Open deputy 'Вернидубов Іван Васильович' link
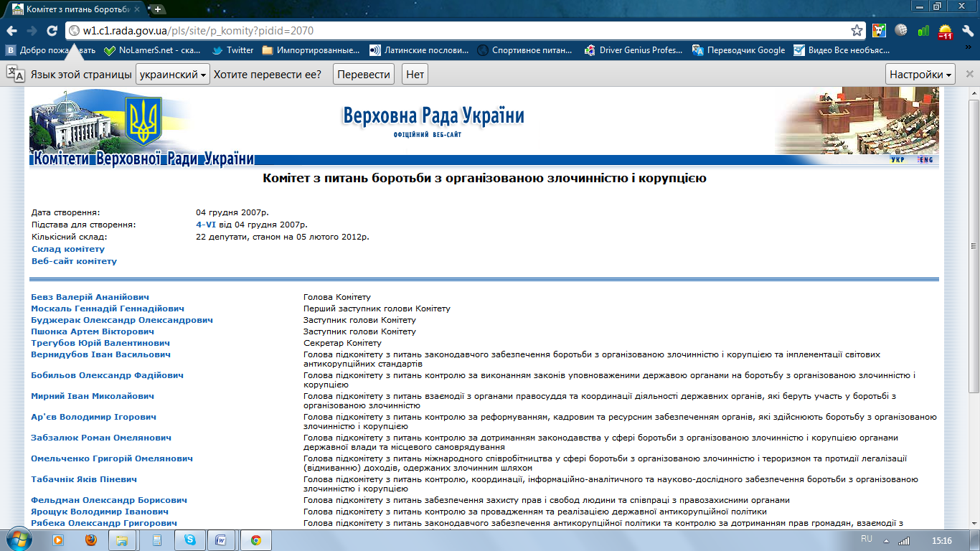This screenshot has height=551, width=980. coord(101,354)
